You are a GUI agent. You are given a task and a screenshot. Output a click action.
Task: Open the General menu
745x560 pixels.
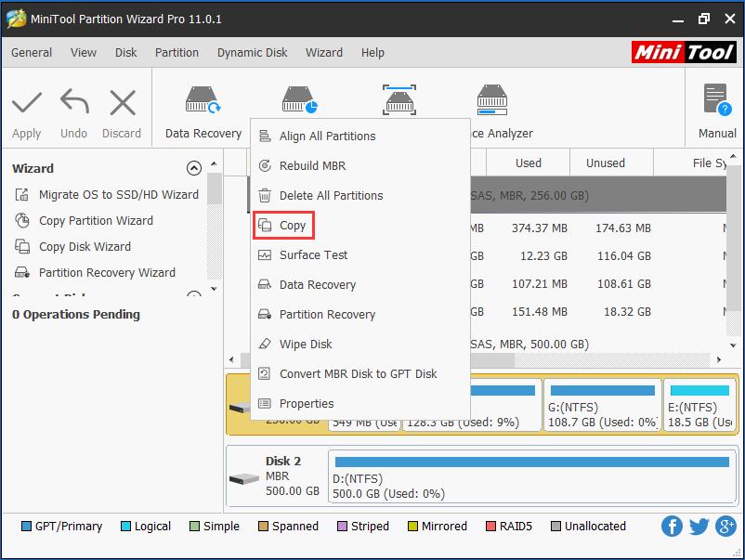32,52
